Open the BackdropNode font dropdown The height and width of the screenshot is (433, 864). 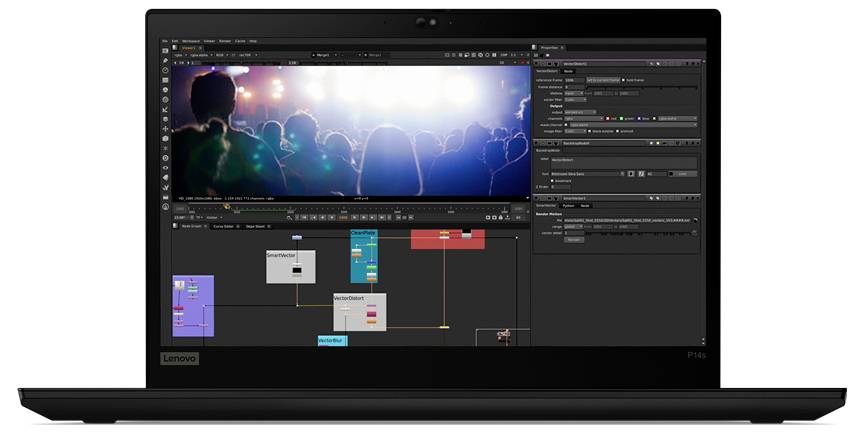click(x=588, y=174)
